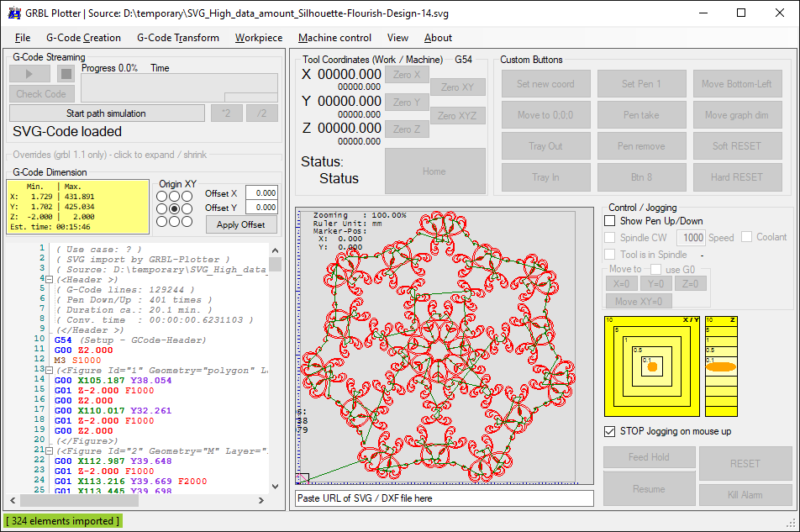This screenshot has height=532, width=800.
Task: Click the GRBL Plotter app icon in title bar
Action: (14, 13)
